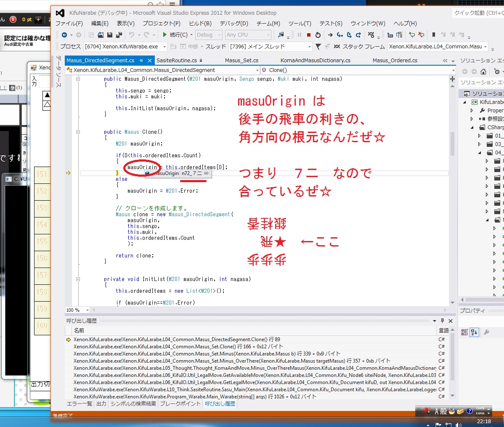Collapse the Masus_DirectedSegment constructor outline
This screenshot has height=427, width=504.
tap(78, 79)
